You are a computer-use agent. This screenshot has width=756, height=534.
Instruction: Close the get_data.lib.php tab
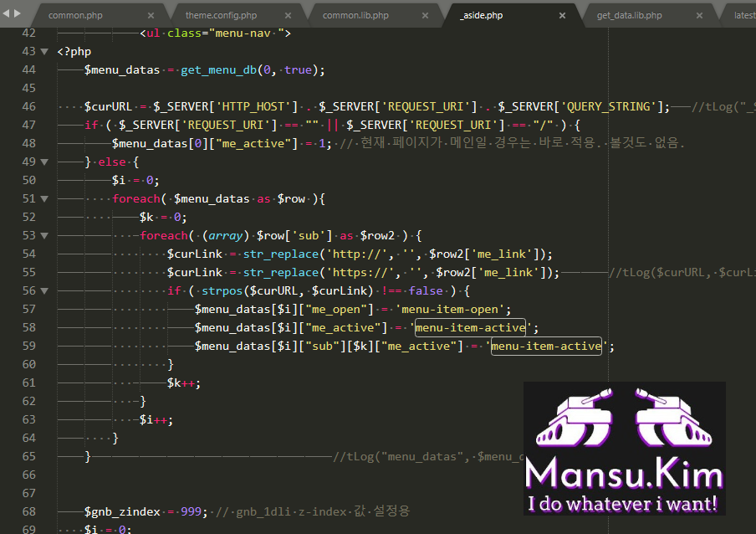pos(699,15)
